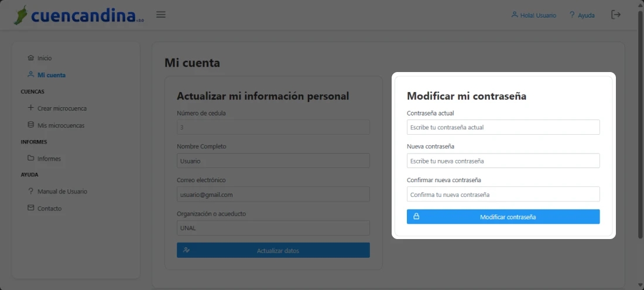Click the logout icon in header
This screenshot has height=290, width=644.
[616, 15]
